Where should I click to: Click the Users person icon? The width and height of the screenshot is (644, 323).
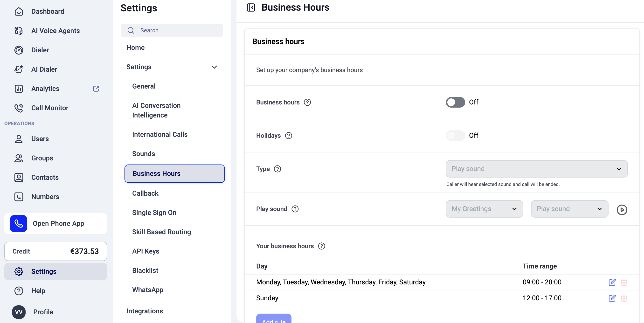tap(19, 139)
